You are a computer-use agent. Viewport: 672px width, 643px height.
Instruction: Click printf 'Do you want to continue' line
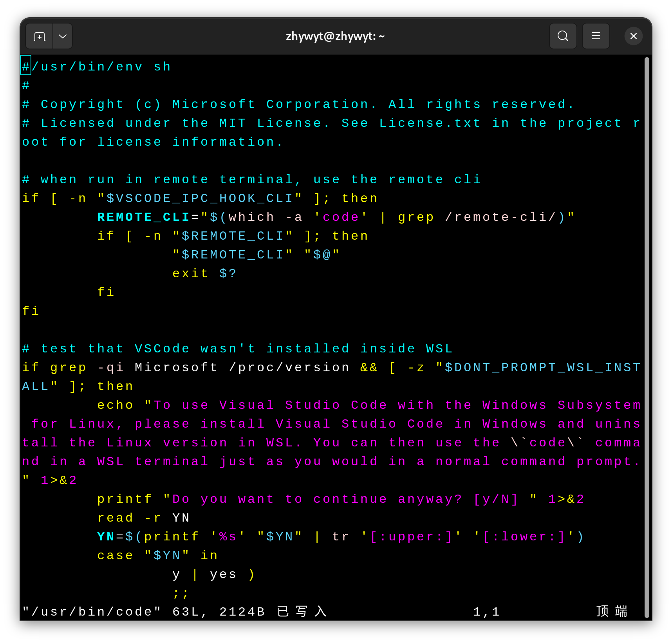click(341, 499)
